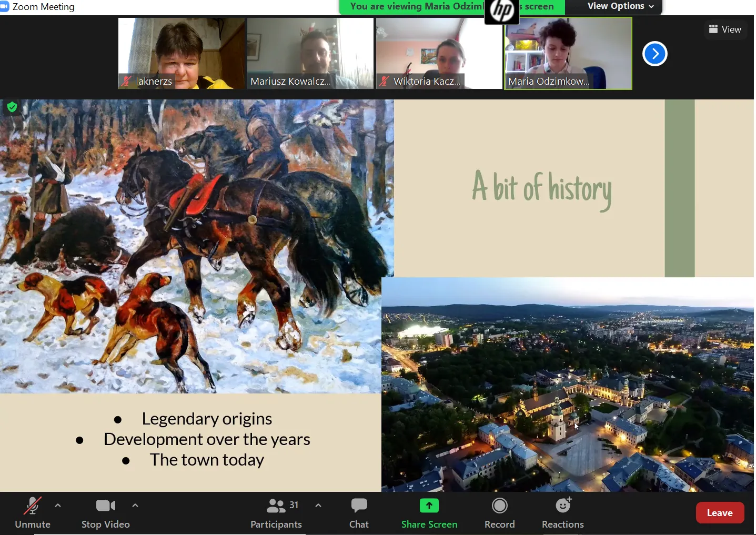Click the Share Screen button
The height and width of the screenshot is (535, 756).
click(429, 513)
